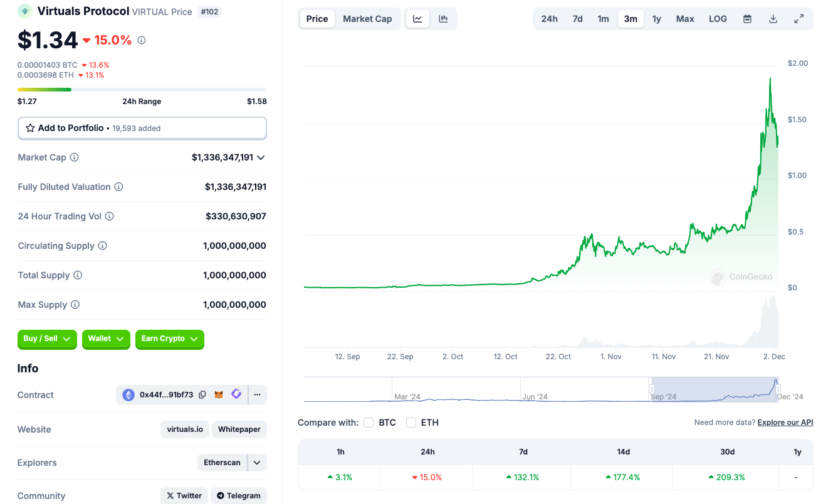The image size is (833, 504).
Task: Click the Ethereum chain icon in Contract
Action: click(x=128, y=395)
